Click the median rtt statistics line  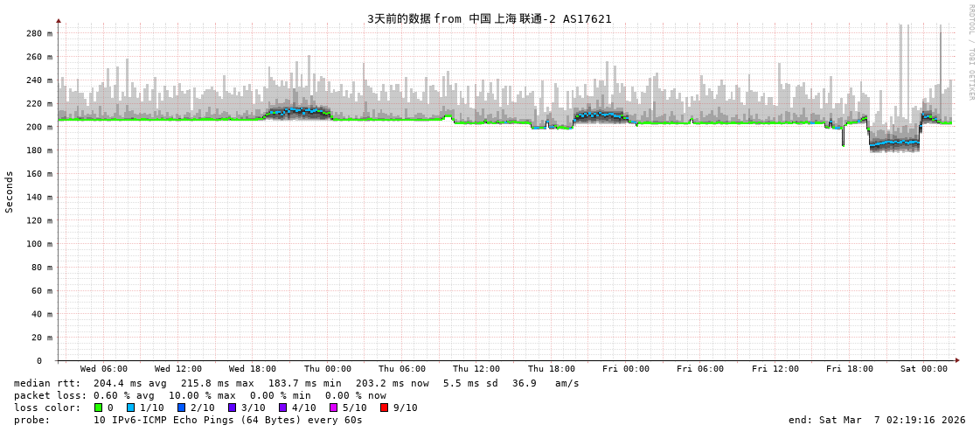click(296, 383)
